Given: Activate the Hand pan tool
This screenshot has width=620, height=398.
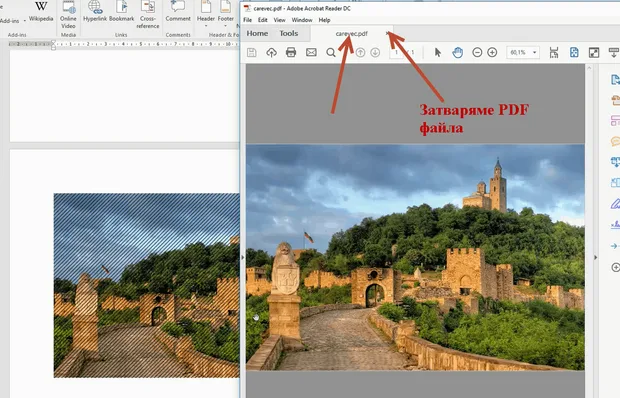Looking at the screenshot, I should [x=457, y=52].
